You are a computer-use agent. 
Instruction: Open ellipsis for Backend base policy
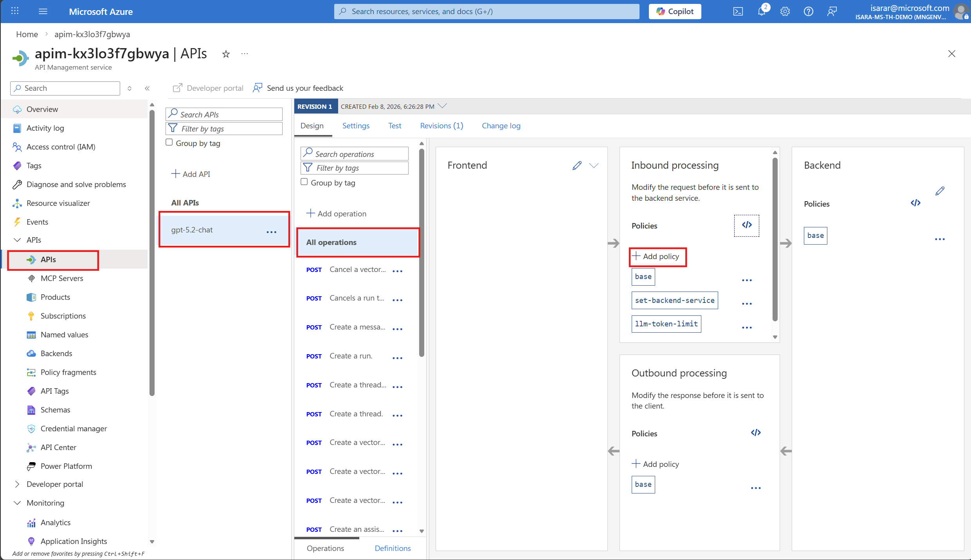[x=940, y=239]
